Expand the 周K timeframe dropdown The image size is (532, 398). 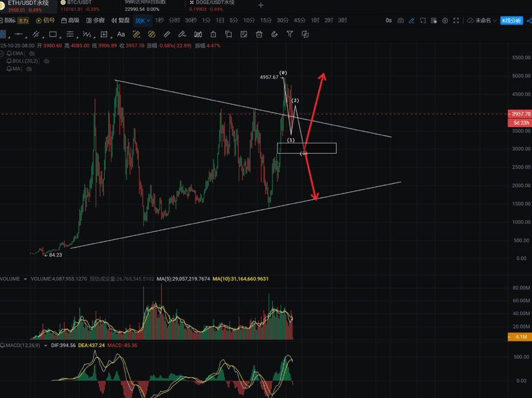tap(143, 21)
